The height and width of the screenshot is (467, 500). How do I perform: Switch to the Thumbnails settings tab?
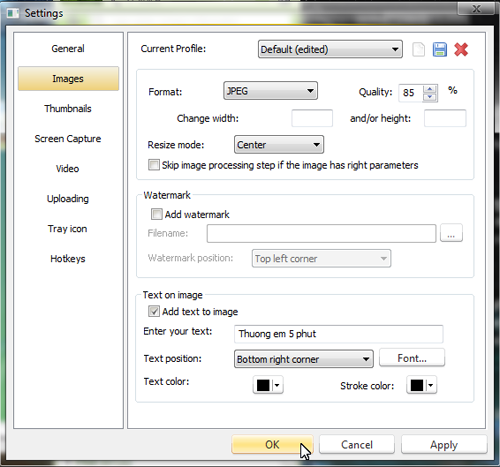pyautogui.click(x=68, y=108)
